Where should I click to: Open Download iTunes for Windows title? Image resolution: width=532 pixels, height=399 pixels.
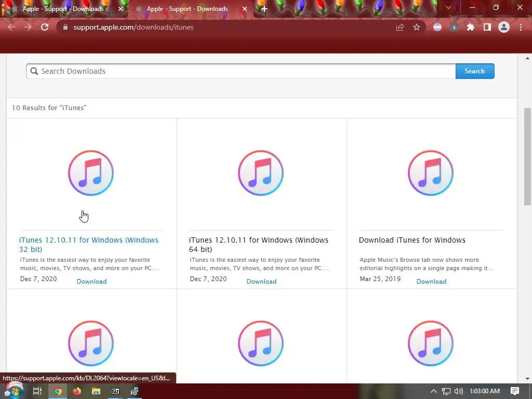412,240
